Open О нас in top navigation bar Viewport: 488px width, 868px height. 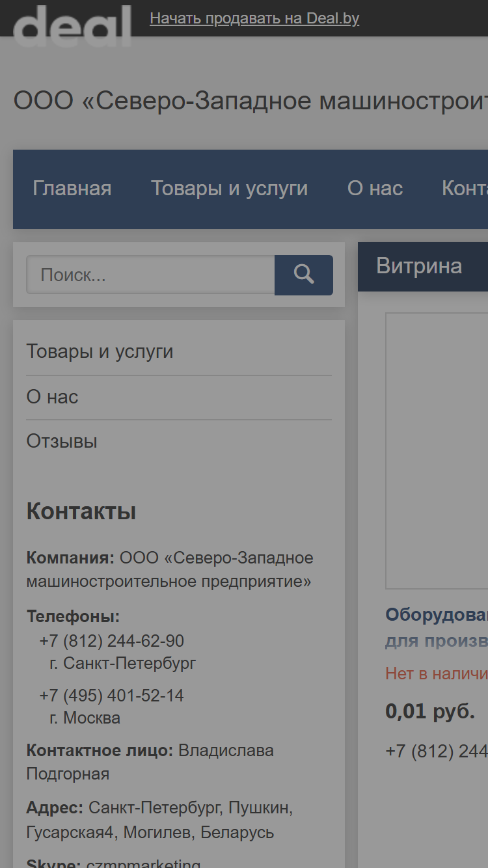(x=375, y=189)
